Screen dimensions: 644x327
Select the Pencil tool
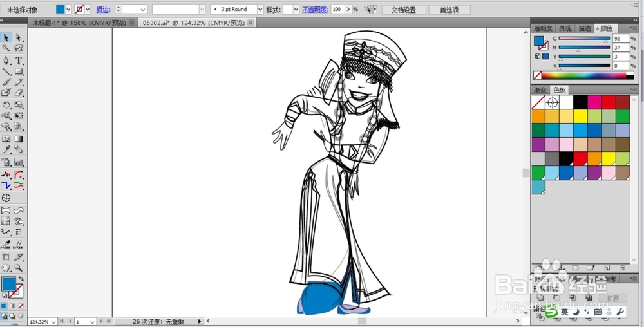coord(19,82)
